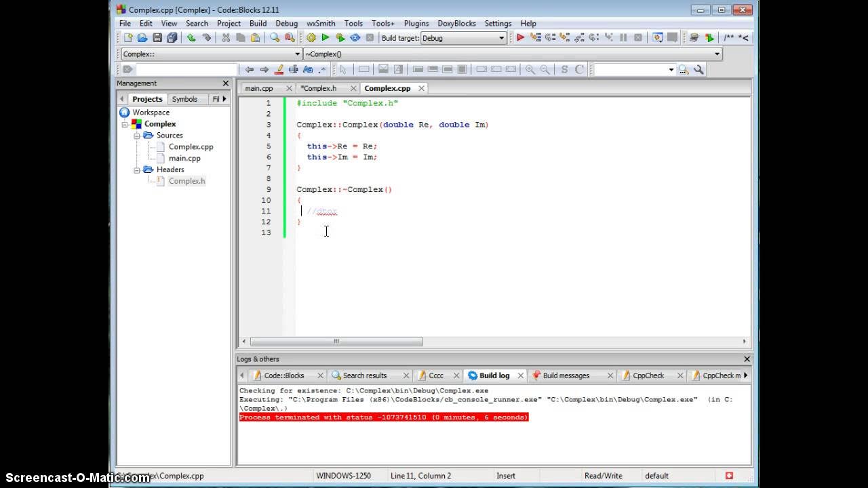Viewport: 868px width, 488px height.
Task: Click the editor horizontal scrollbar thumb
Action: click(336, 342)
